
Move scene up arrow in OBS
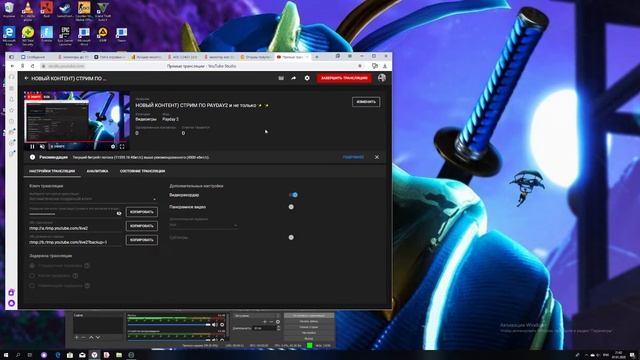pyautogui.click(x=91, y=338)
